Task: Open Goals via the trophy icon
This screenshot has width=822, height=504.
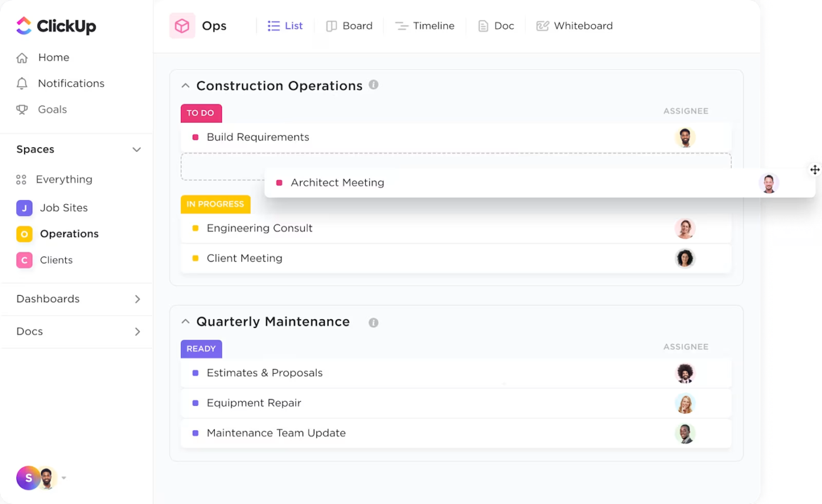Action: tap(22, 110)
